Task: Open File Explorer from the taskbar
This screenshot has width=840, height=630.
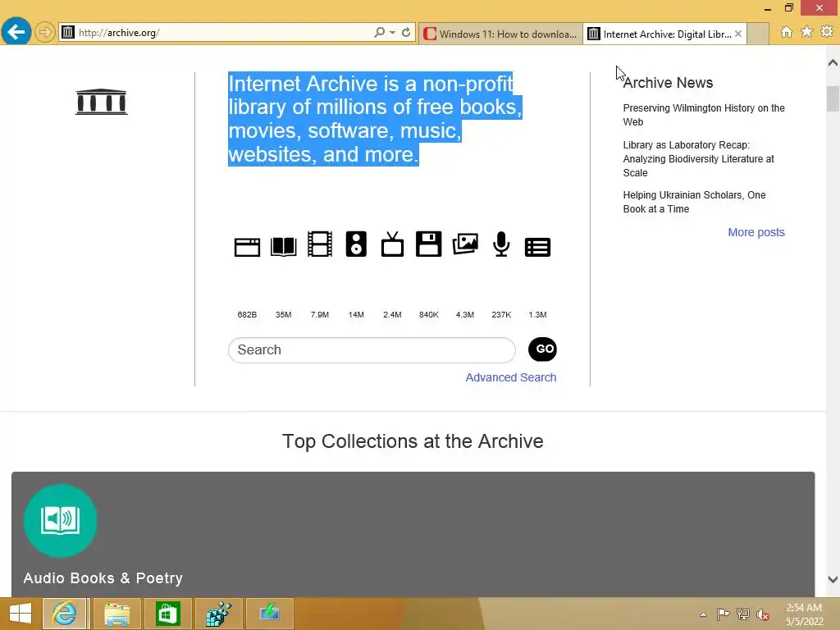Action: [x=116, y=614]
